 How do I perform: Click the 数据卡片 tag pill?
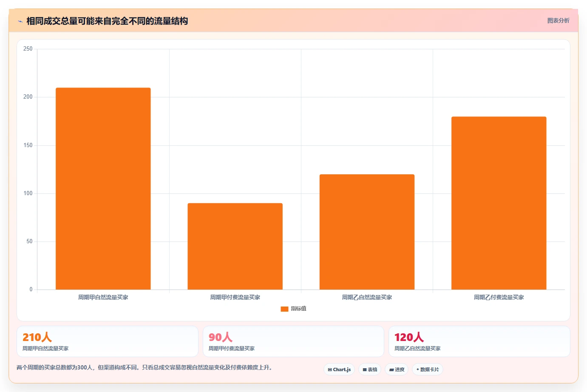click(428, 369)
